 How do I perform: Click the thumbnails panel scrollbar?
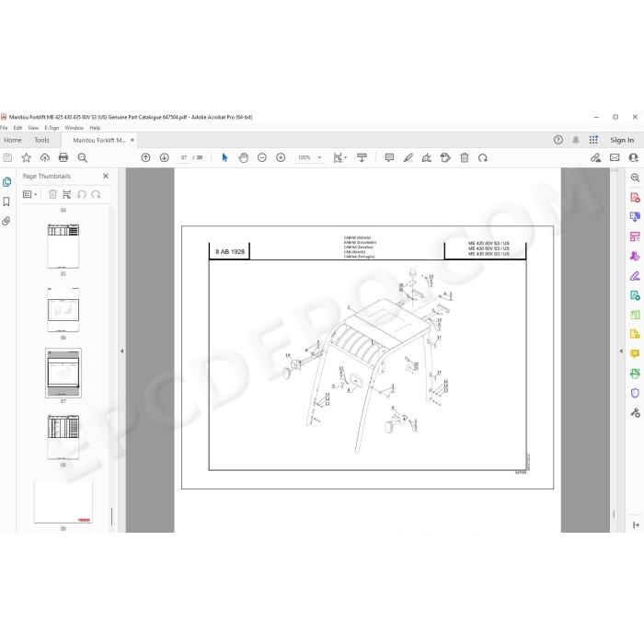(111, 517)
